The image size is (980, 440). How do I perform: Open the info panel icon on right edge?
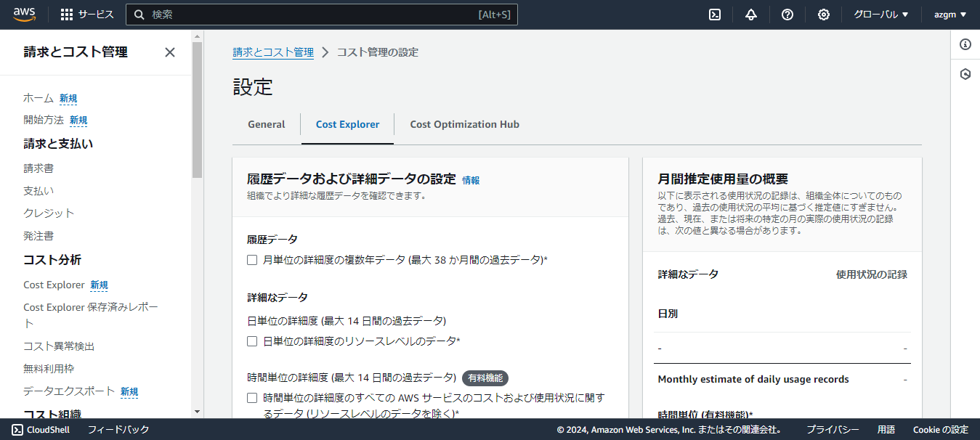click(965, 44)
